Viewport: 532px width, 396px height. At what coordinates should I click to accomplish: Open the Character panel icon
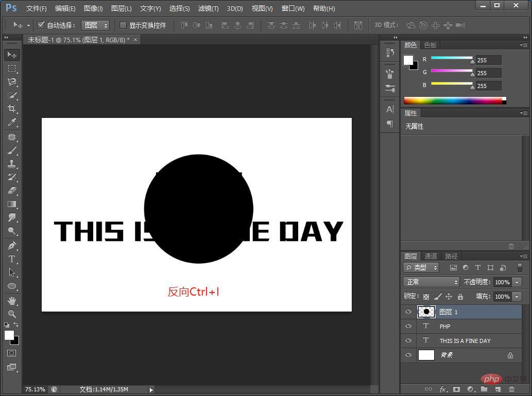tap(390, 109)
